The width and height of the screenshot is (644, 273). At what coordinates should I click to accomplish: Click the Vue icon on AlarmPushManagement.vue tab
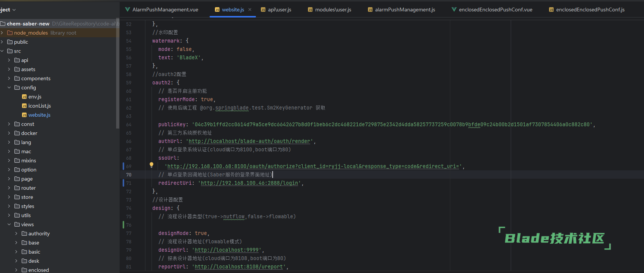click(128, 10)
